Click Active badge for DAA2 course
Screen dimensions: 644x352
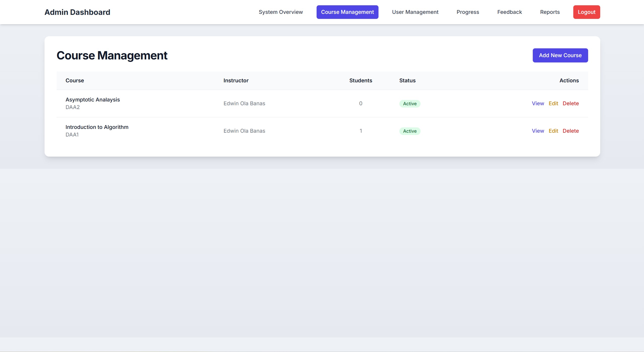(x=409, y=104)
